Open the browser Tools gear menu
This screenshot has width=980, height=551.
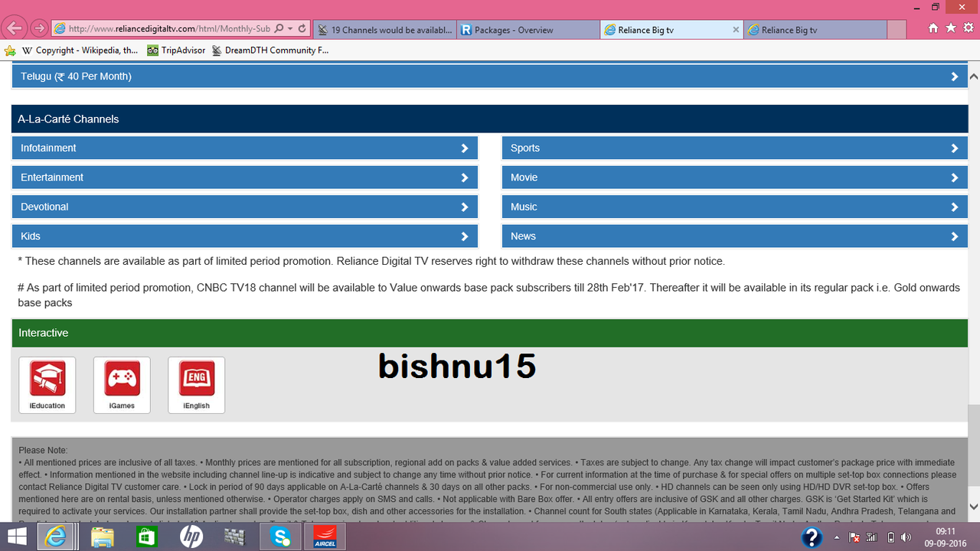tap(968, 28)
